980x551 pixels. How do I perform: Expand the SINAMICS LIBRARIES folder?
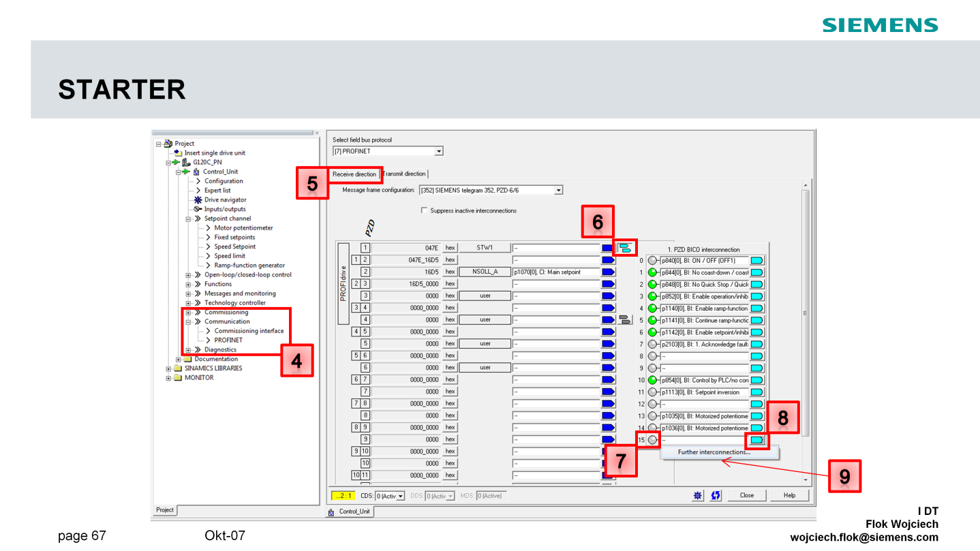pyautogui.click(x=169, y=368)
